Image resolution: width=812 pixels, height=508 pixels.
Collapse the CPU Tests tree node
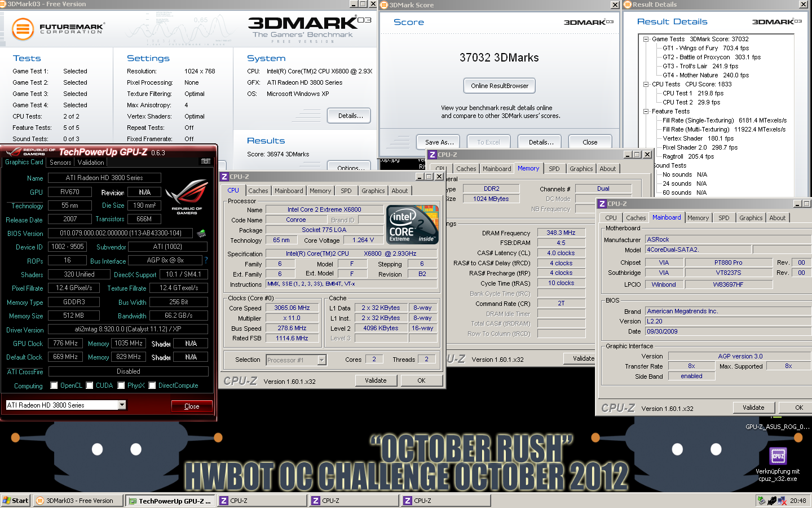646,84
